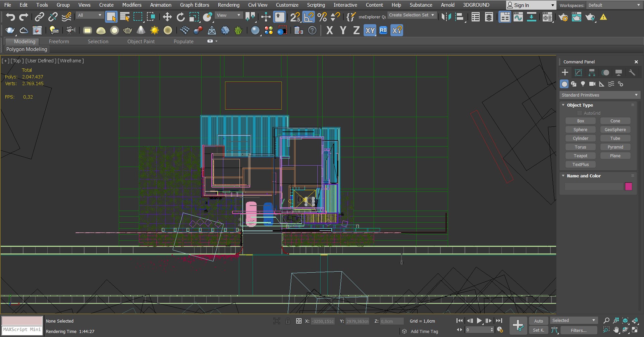Open Mirror tool in main toolbar

click(446, 17)
